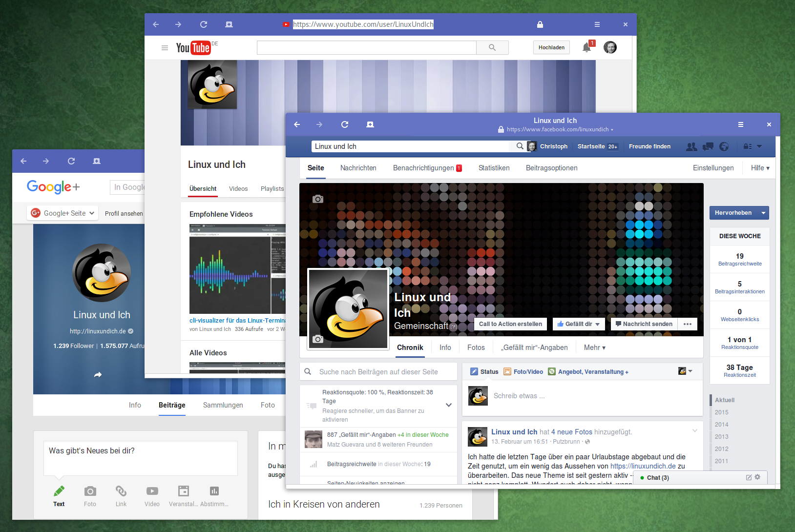Open Facebook account menu arrow in blue bar
This screenshot has width=795, height=532.
(x=759, y=146)
